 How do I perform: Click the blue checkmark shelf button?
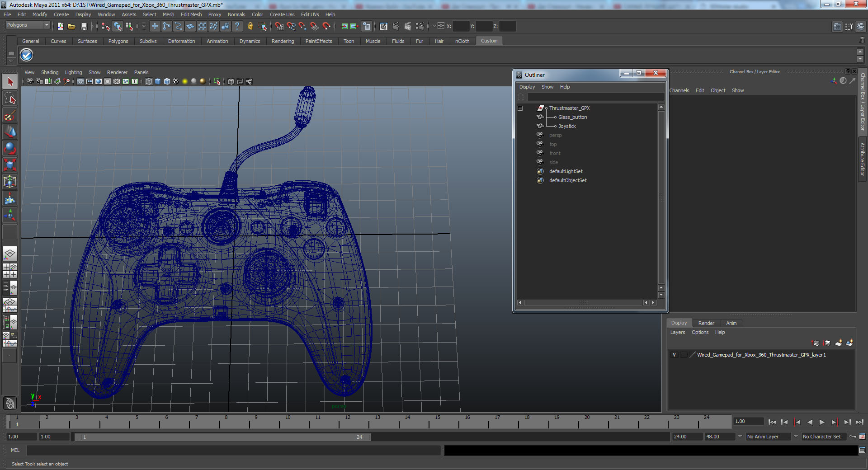pyautogui.click(x=27, y=55)
